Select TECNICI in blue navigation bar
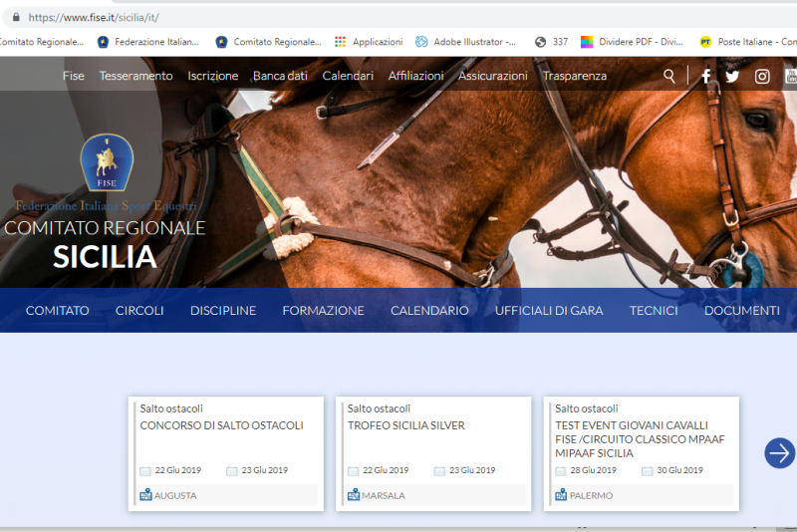Viewport: 797px width, 532px height. click(654, 311)
